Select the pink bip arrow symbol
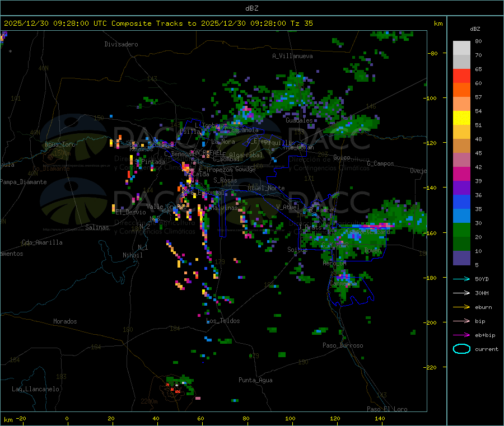504x426 pixels. point(461,321)
